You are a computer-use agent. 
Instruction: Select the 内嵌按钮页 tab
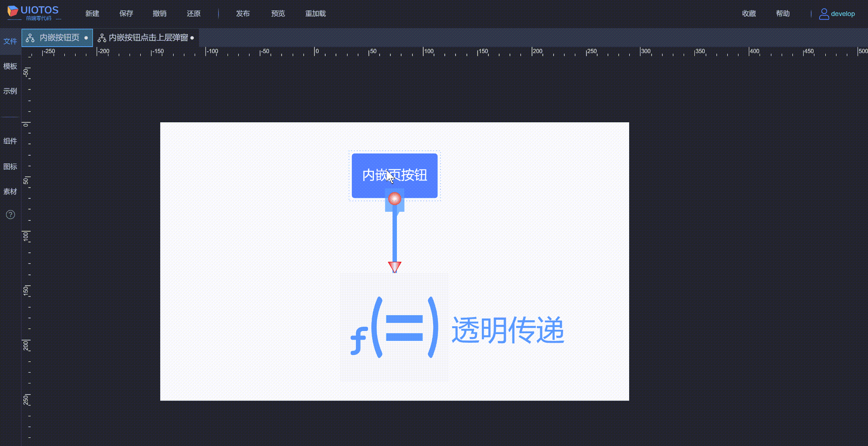click(60, 38)
